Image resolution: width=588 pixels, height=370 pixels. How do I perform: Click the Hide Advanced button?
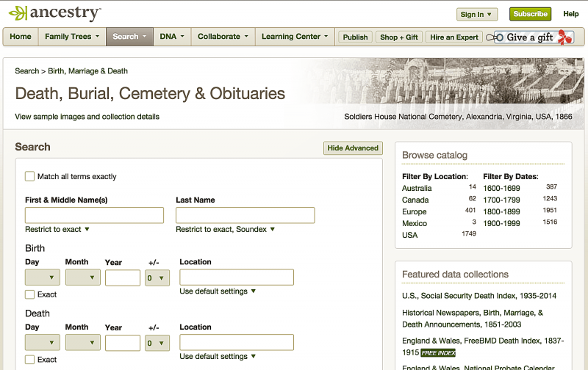tap(353, 148)
